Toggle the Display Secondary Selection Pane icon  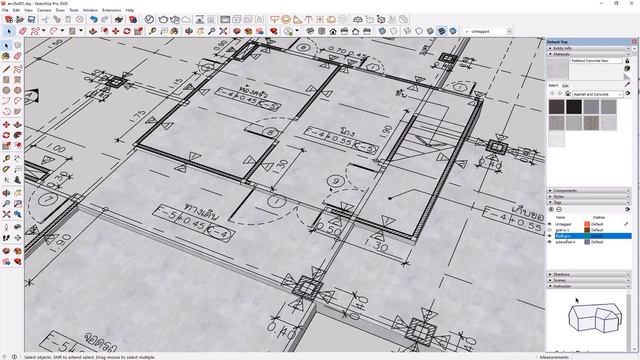point(627,60)
